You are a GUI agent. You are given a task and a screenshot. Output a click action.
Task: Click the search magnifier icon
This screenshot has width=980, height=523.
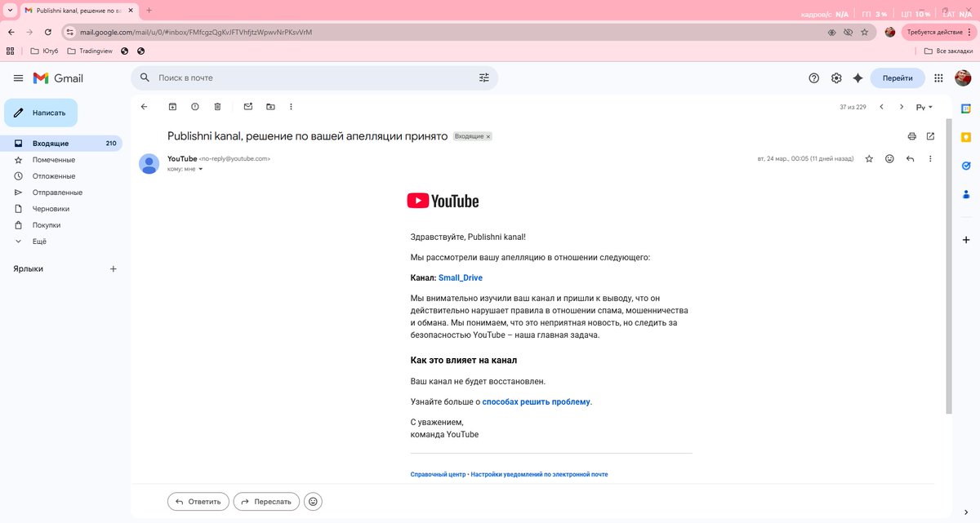click(145, 78)
